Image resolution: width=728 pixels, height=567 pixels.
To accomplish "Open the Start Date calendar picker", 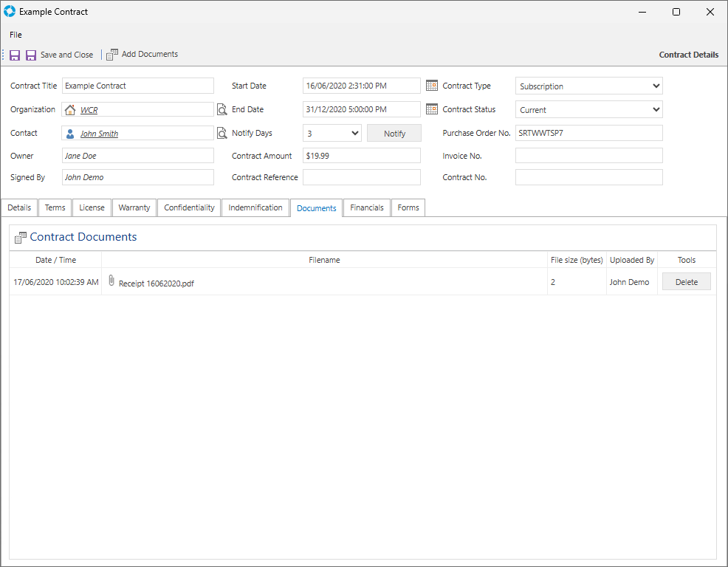I will click(432, 86).
